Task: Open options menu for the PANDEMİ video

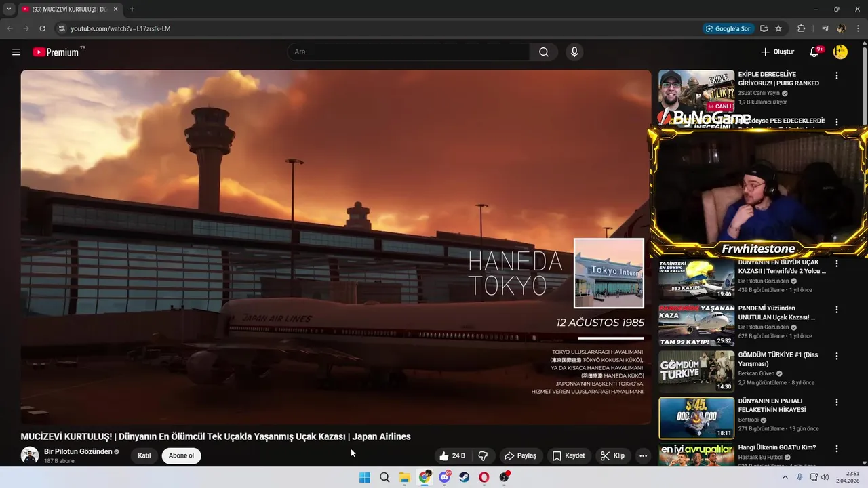Action: click(837, 310)
